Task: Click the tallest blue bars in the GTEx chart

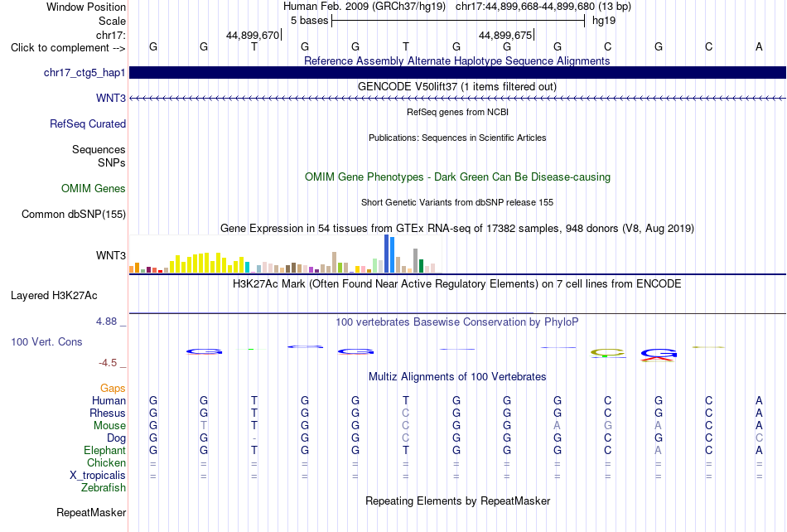Action: [x=389, y=254]
